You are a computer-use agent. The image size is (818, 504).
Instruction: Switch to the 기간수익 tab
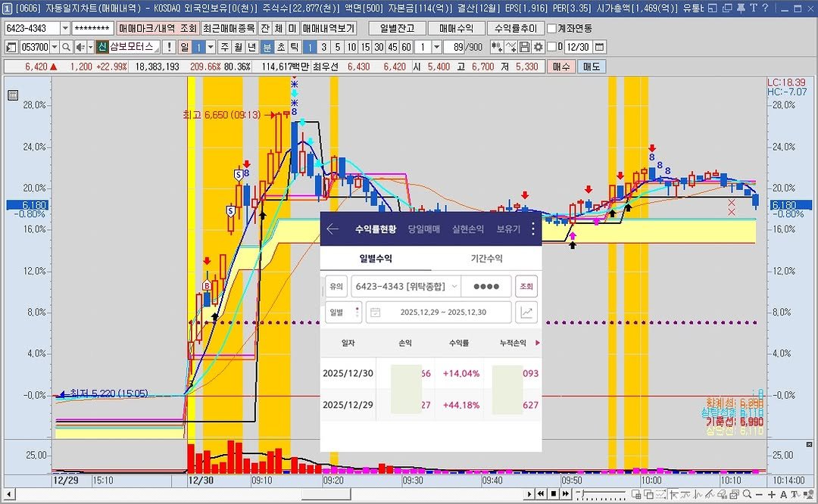(x=486, y=258)
